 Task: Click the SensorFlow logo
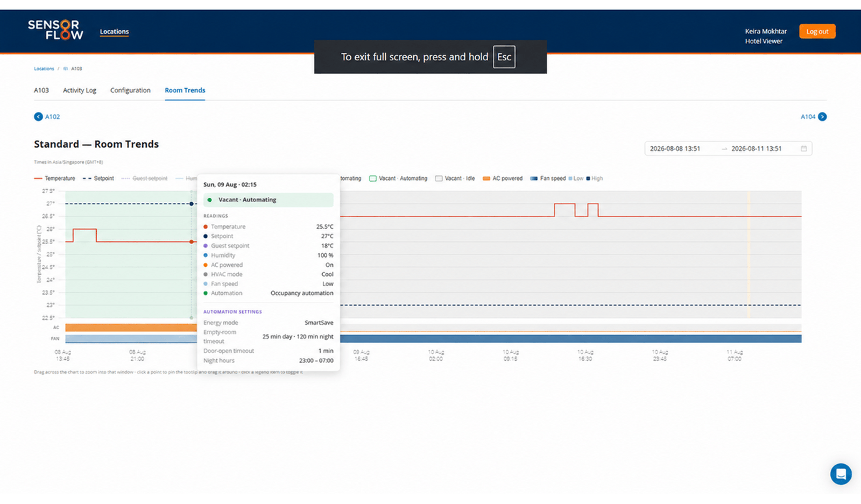(55, 30)
